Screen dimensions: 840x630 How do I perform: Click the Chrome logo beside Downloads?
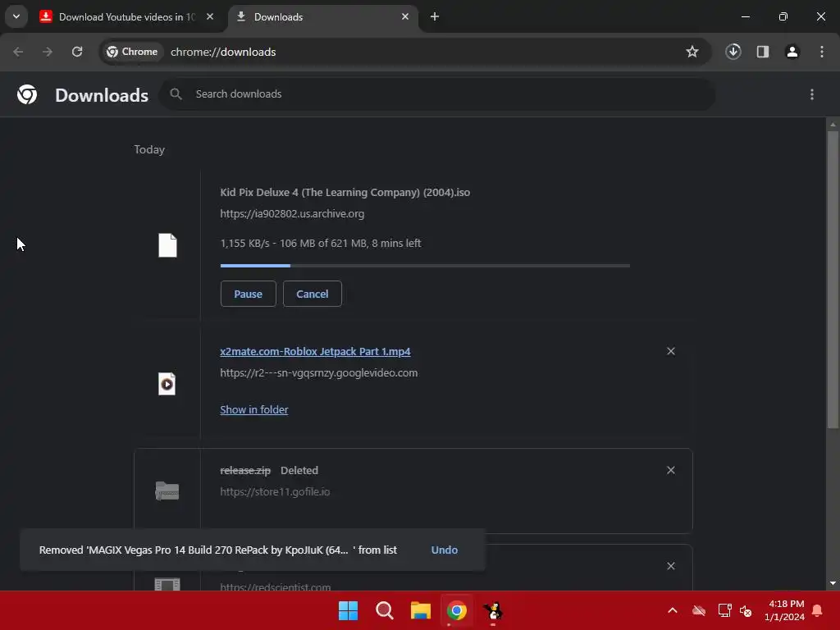[27, 94]
